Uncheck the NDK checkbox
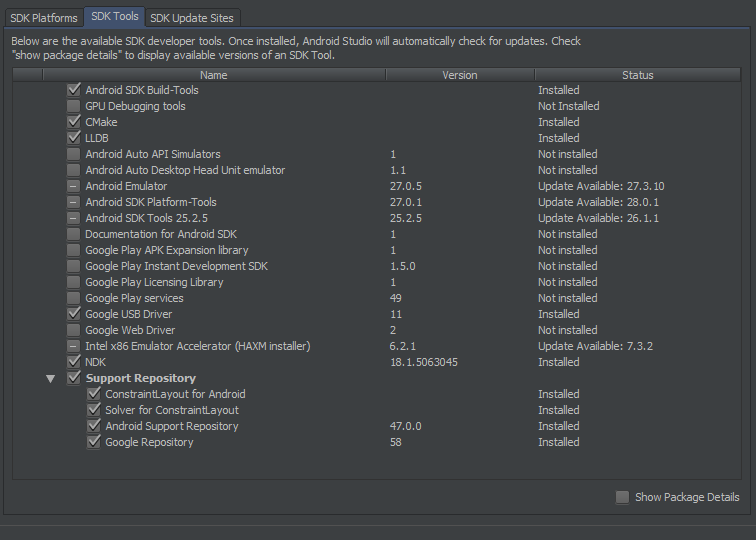Image resolution: width=756 pixels, height=540 pixels. pos(74,362)
